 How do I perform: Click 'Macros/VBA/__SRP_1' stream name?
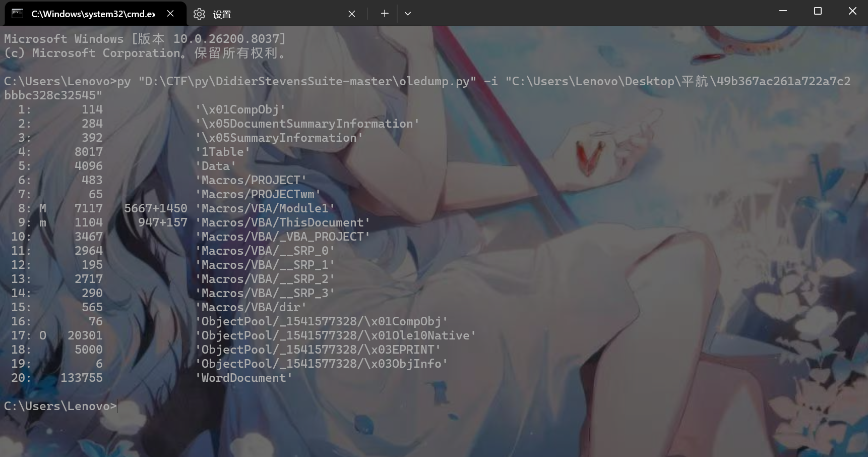265,265
